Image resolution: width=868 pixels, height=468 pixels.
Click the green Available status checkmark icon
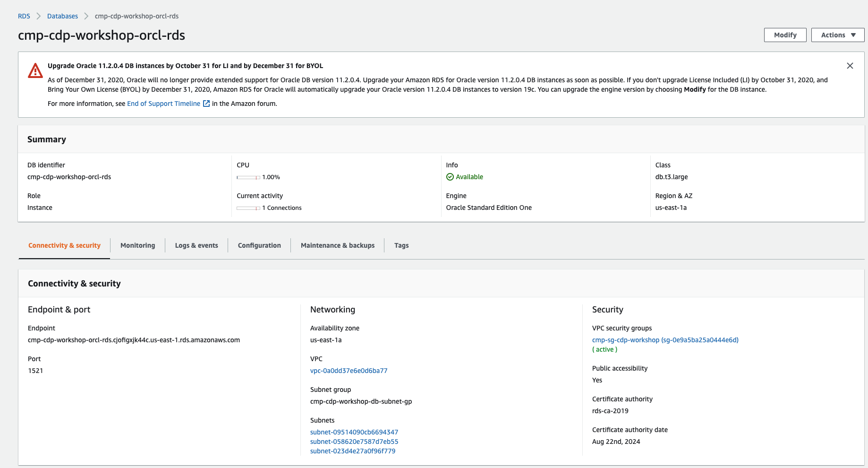[x=450, y=177]
